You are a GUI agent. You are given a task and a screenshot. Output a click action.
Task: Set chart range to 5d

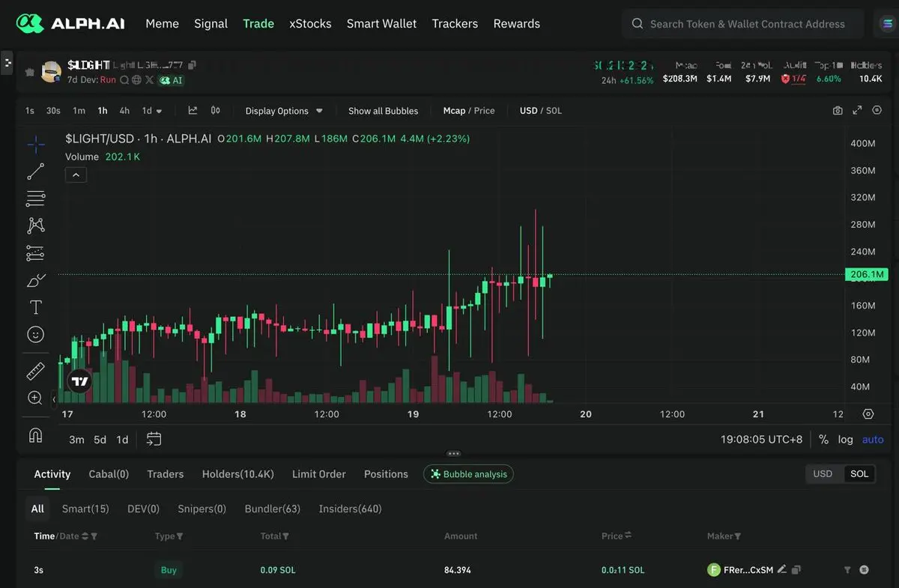click(x=100, y=440)
